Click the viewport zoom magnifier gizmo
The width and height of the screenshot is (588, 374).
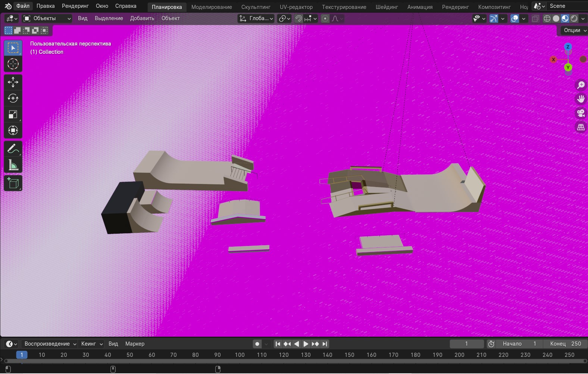tap(581, 85)
